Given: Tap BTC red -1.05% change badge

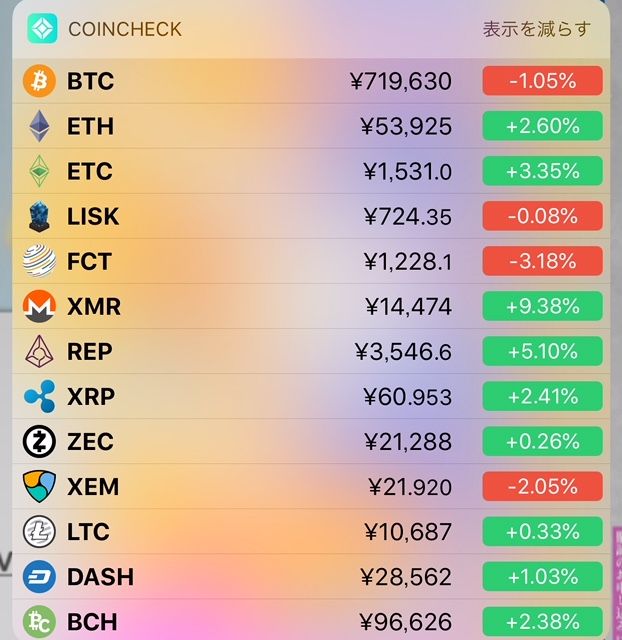Looking at the screenshot, I should [542, 81].
